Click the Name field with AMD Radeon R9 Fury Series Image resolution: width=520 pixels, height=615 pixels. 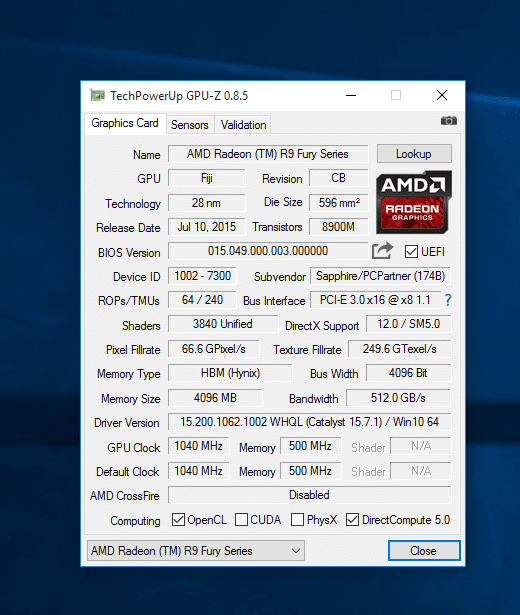tap(268, 154)
